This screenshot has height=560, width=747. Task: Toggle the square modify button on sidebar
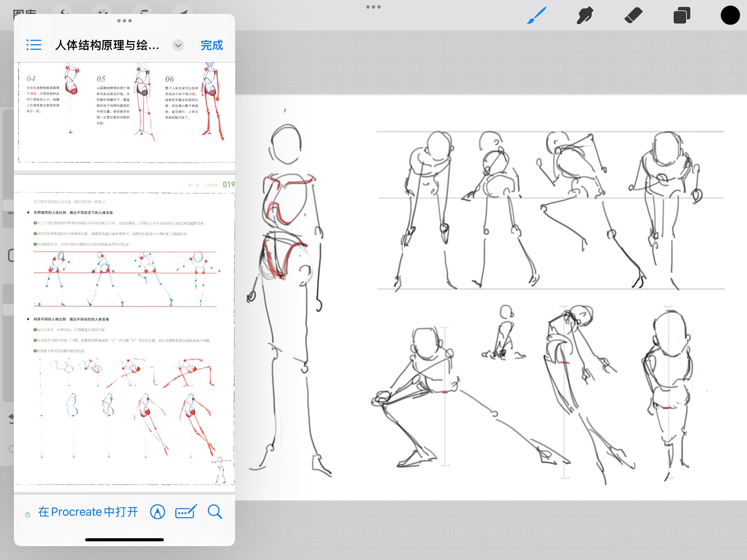(10, 255)
